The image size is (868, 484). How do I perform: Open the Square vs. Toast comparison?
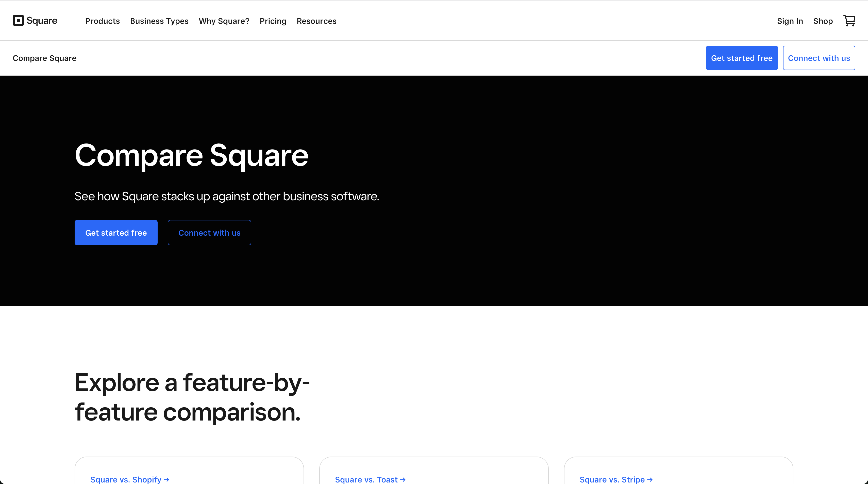pos(370,480)
